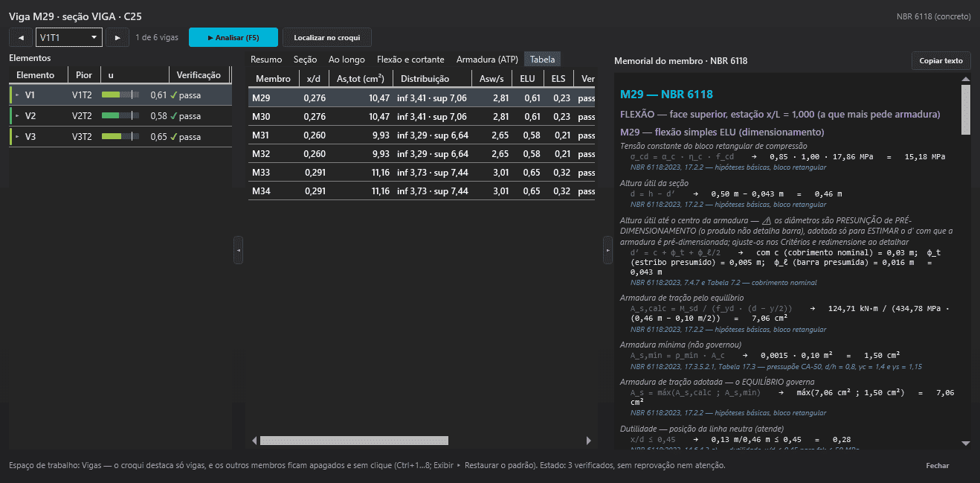Select the M32 row in table
This screenshot has height=483, width=980.
click(422, 154)
